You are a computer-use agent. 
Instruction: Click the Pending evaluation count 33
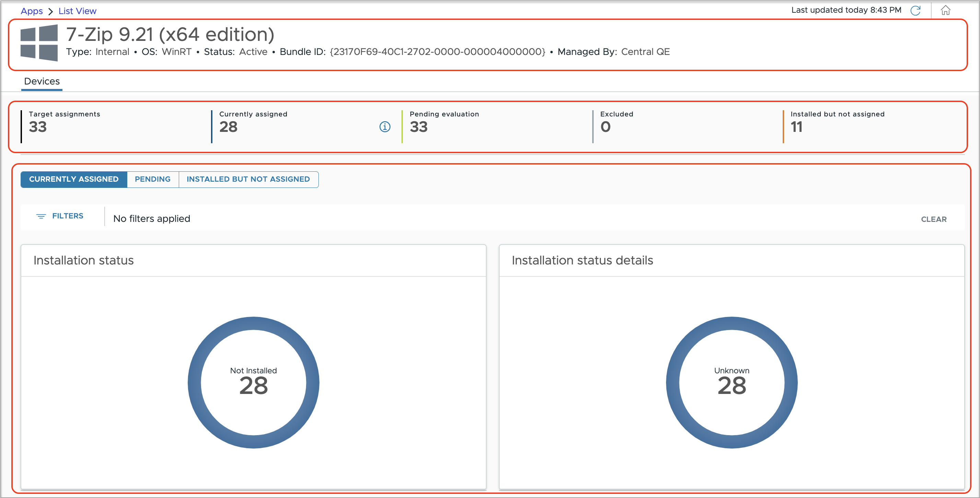click(419, 127)
